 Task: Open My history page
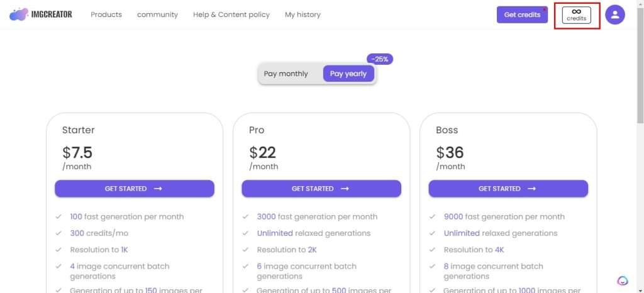click(x=303, y=14)
